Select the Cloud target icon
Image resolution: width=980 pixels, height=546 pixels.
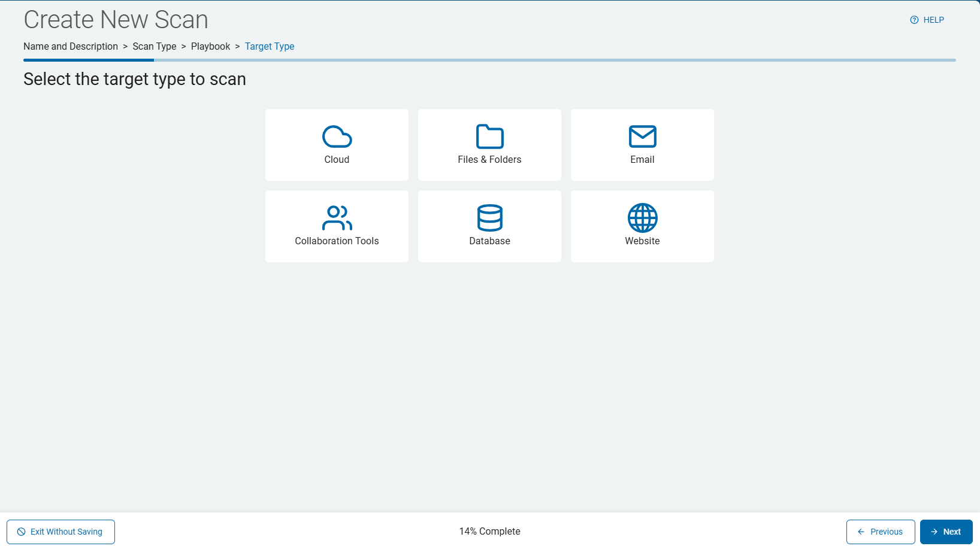(337, 136)
